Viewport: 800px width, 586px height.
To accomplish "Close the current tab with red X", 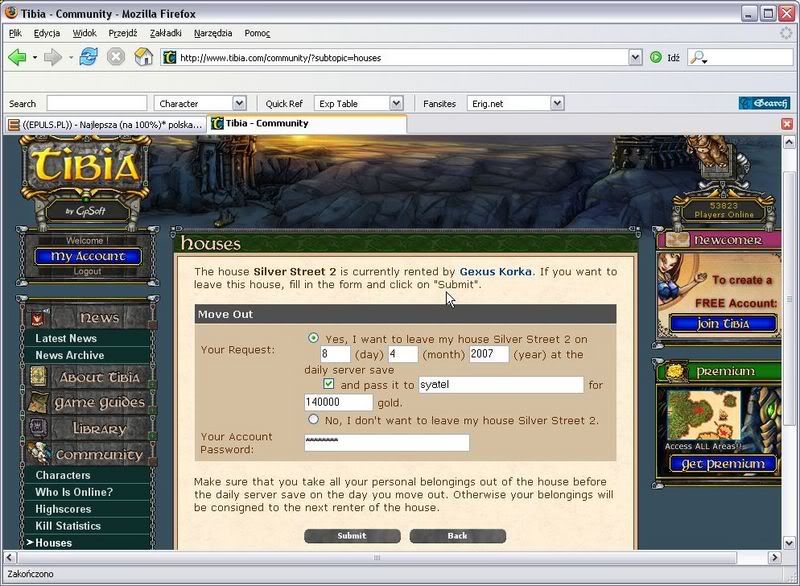I will coord(787,124).
